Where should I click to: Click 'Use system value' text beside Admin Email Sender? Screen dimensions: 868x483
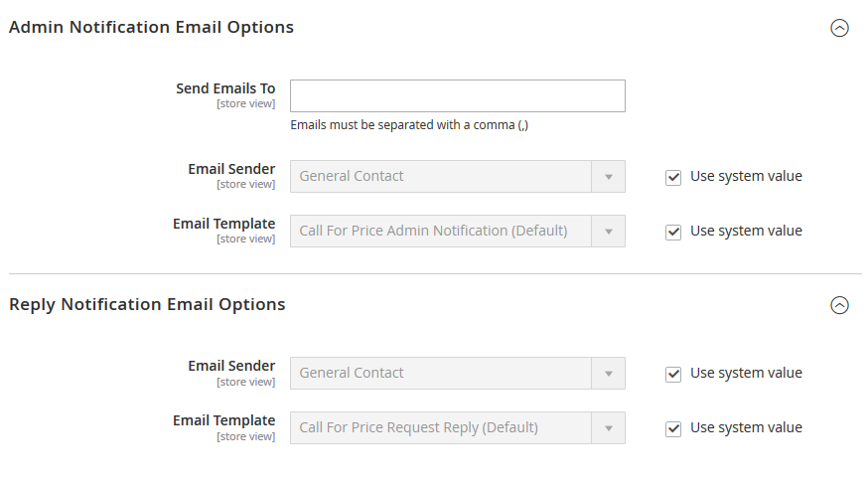pos(746,176)
